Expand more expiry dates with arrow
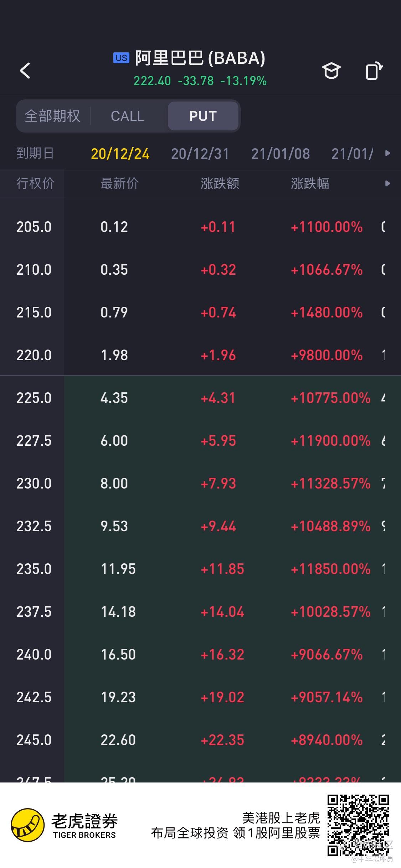The width and height of the screenshot is (401, 868). click(388, 153)
